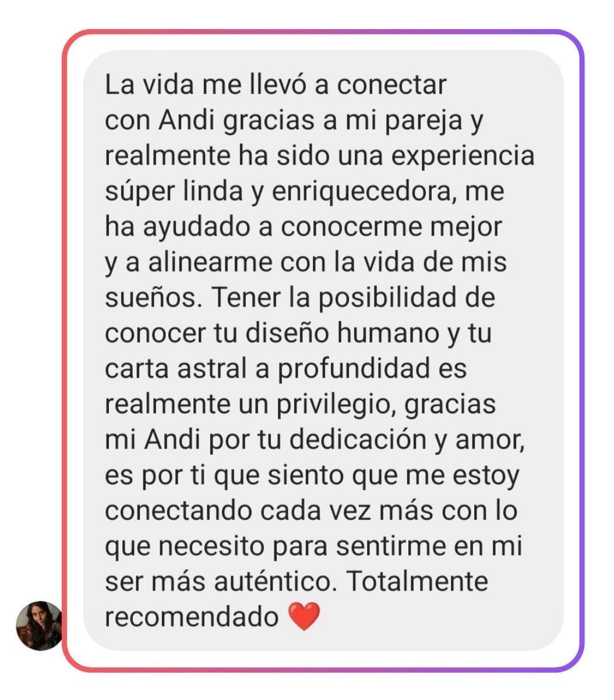Click the text 'ha ayudado a conocerme mejor'
The image size is (614, 700).
304,227
